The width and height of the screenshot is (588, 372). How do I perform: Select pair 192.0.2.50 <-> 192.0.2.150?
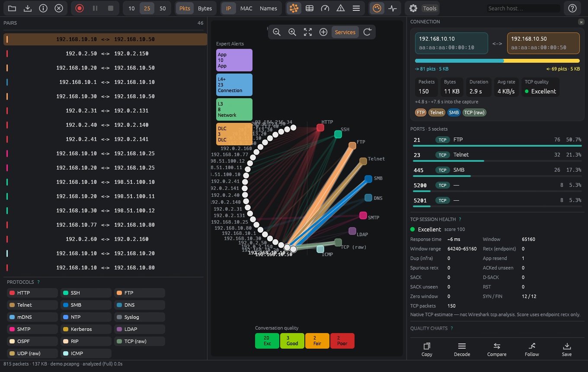point(105,54)
